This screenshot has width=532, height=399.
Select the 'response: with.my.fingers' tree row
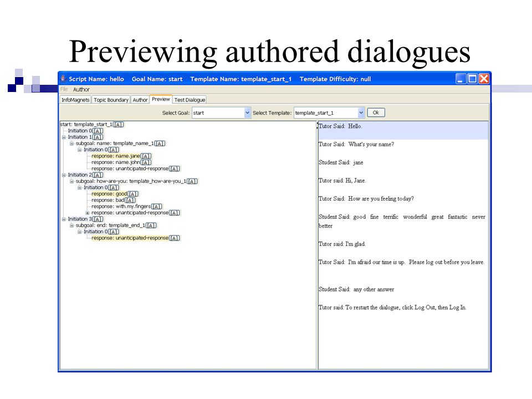click(126, 206)
